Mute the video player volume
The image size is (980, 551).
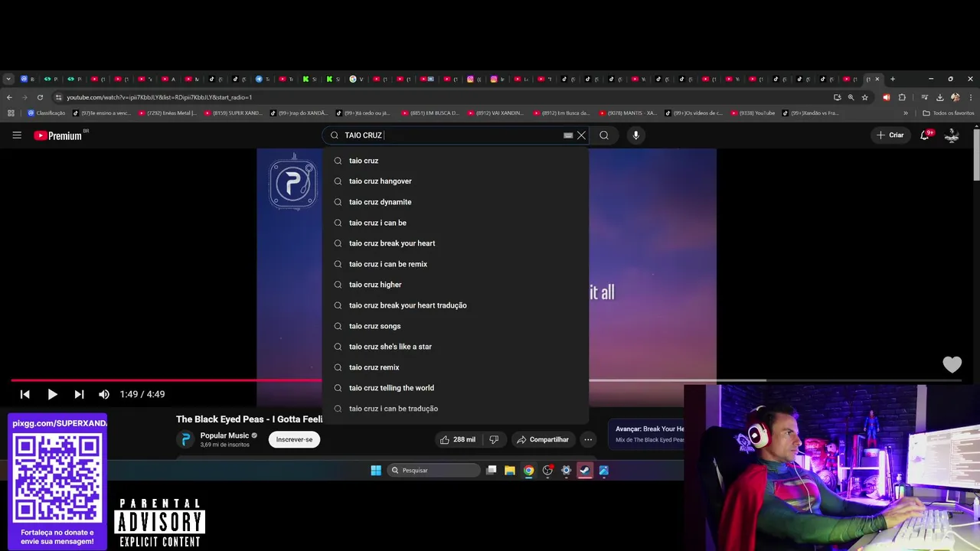pos(104,394)
